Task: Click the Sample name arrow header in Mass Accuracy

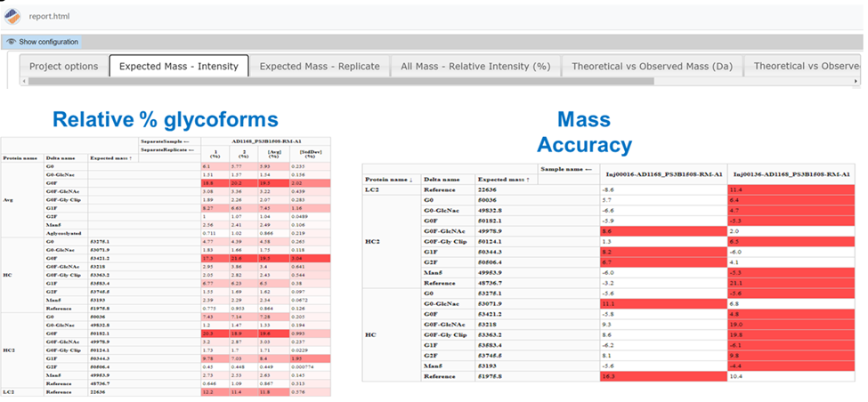Action: point(566,168)
